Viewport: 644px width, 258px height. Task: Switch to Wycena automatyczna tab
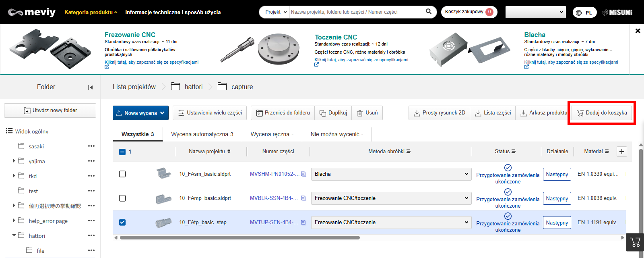[202, 134]
